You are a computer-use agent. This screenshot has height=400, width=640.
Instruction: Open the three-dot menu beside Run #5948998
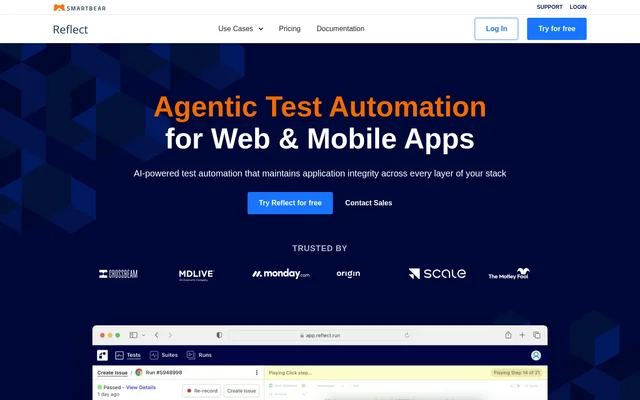click(x=257, y=372)
